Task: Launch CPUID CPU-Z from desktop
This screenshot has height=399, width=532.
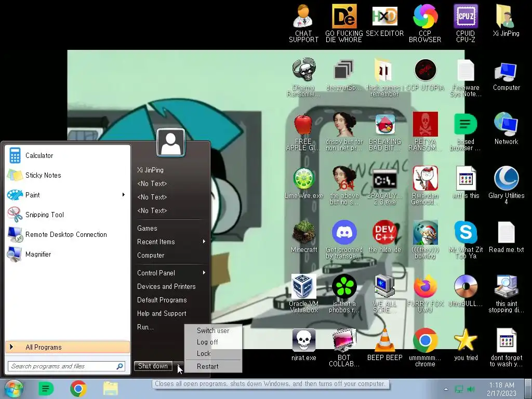Action: pos(465,23)
